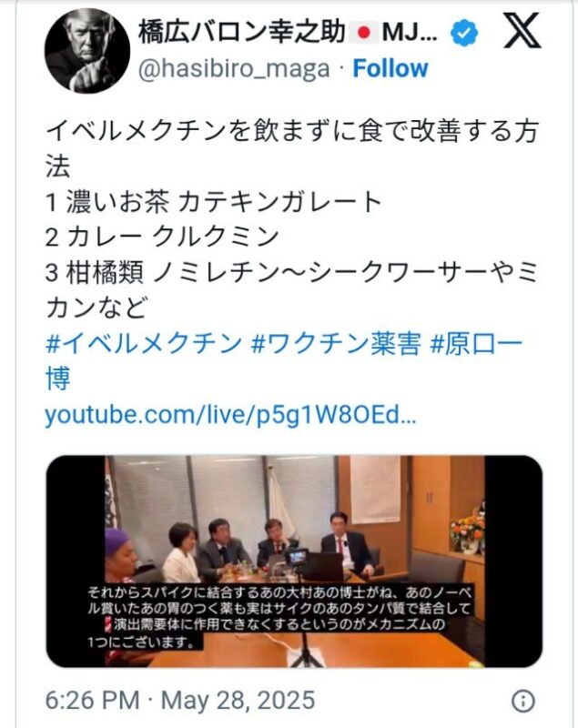The width and height of the screenshot is (578, 728).
Task: Open the youtube.com/live link
Action: click(230, 415)
